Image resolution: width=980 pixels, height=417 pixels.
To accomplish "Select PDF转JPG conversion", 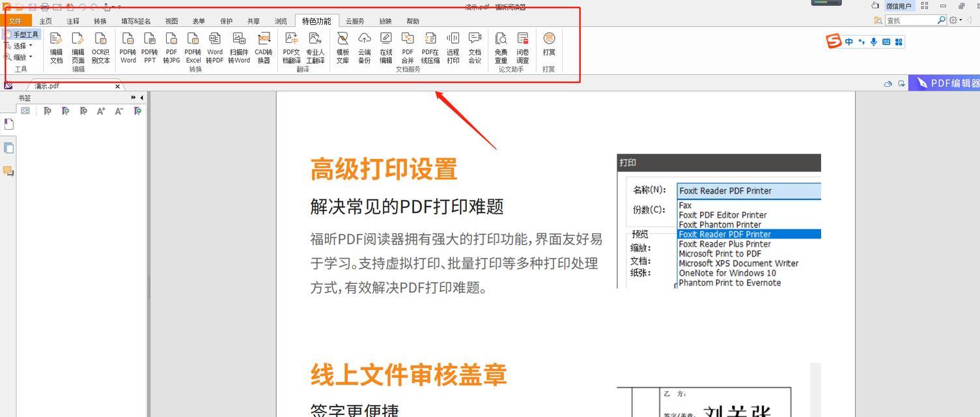I will [171, 48].
